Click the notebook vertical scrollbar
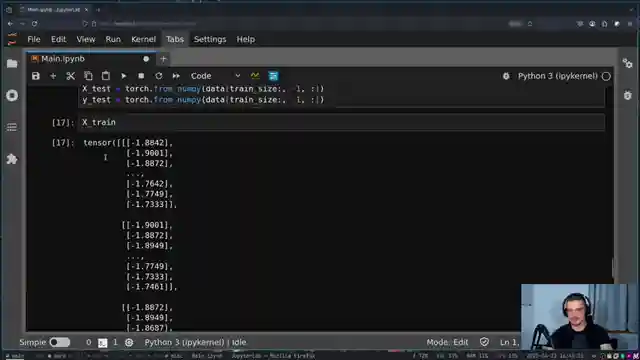640x360 pixels. pyautogui.click(x=613, y=267)
